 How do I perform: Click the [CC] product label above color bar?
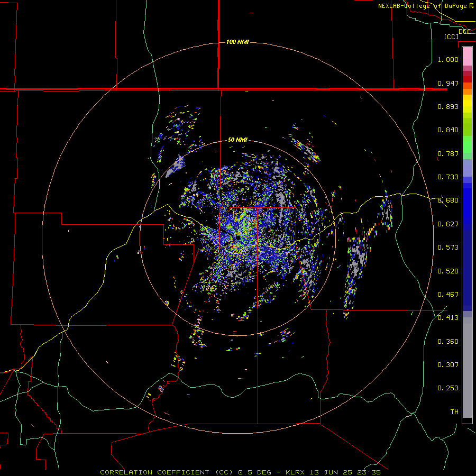(x=451, y=36)
